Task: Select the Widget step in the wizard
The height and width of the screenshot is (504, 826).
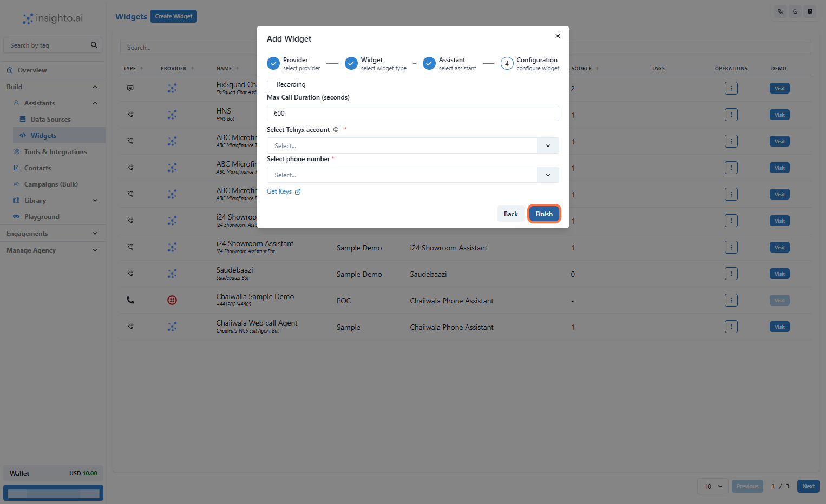Action: click(x=376, y=64)
